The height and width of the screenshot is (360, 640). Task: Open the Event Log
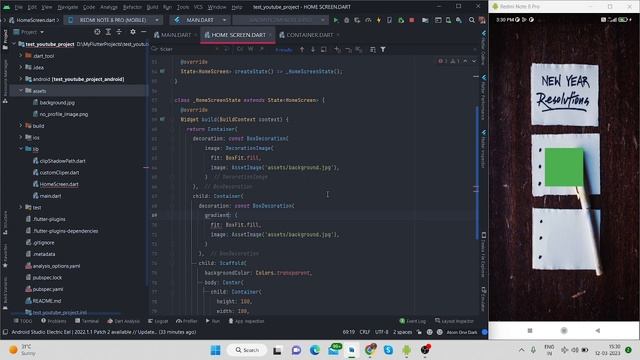413,321
